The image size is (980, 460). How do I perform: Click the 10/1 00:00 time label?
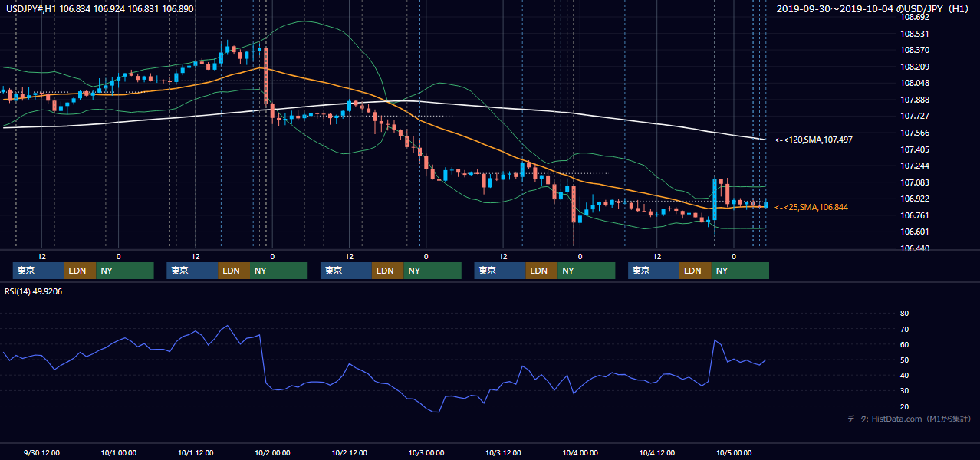click(x=119, y=452)
